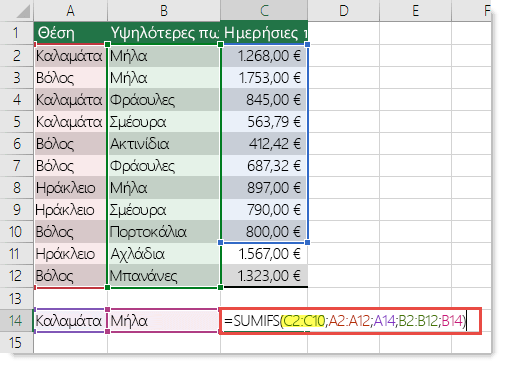506x368 pixels.
Task: Click the 687,32 € cell
Action: 264,166
